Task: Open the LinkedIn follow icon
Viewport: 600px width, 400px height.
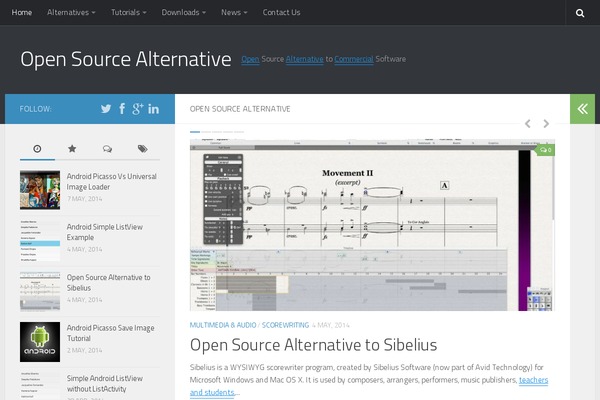Action: click(153, 109)
